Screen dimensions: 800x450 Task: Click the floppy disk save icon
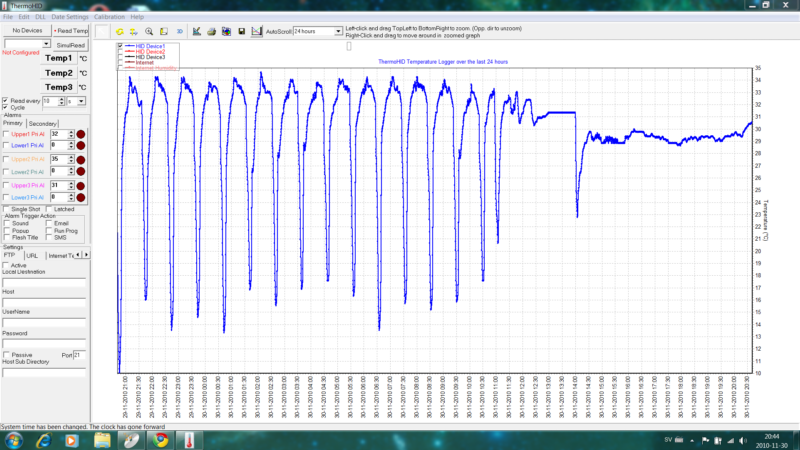pyautogui.click(x=241, y=31)
